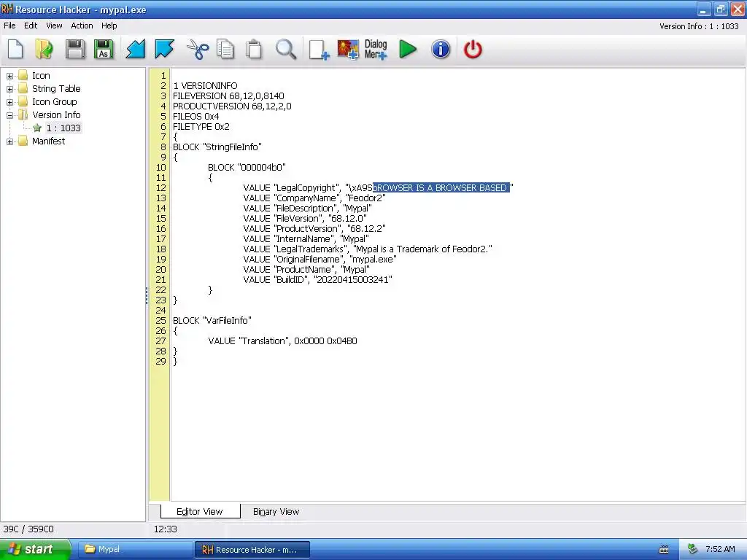Select the Version Info tree node

point(56,114)
